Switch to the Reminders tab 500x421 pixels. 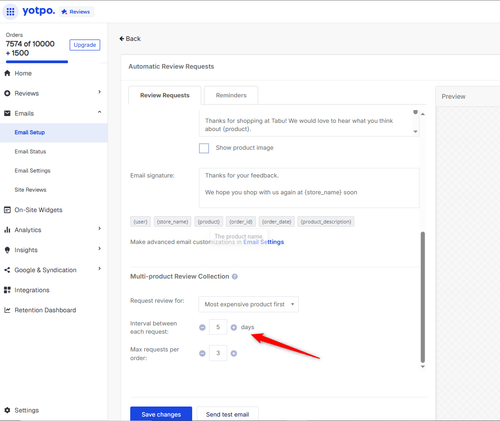[231, 95]
